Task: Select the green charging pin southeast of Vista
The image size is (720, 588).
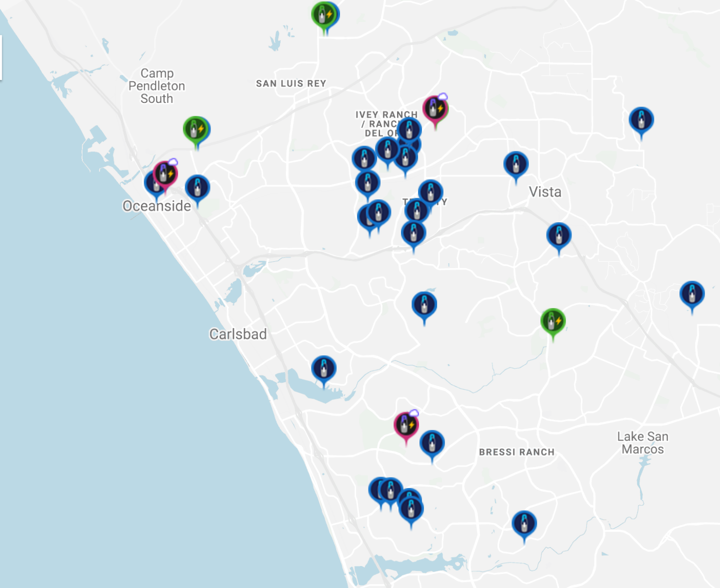Action: (x=552, y=321)
